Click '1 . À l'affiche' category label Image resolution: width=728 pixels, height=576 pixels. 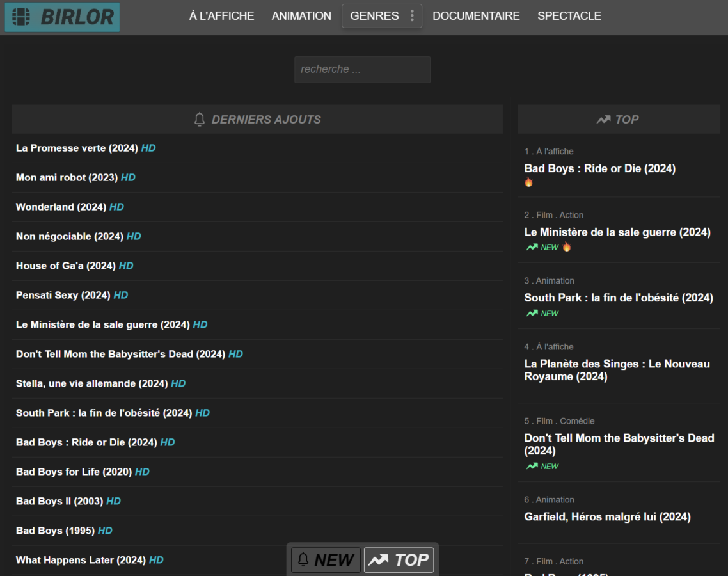(x=549, y=152)
